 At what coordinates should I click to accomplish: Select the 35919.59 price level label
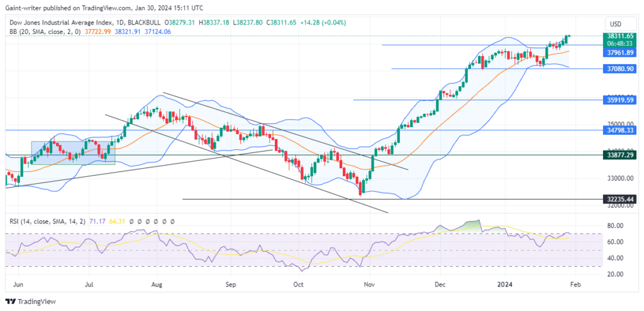tap(619, 99)
